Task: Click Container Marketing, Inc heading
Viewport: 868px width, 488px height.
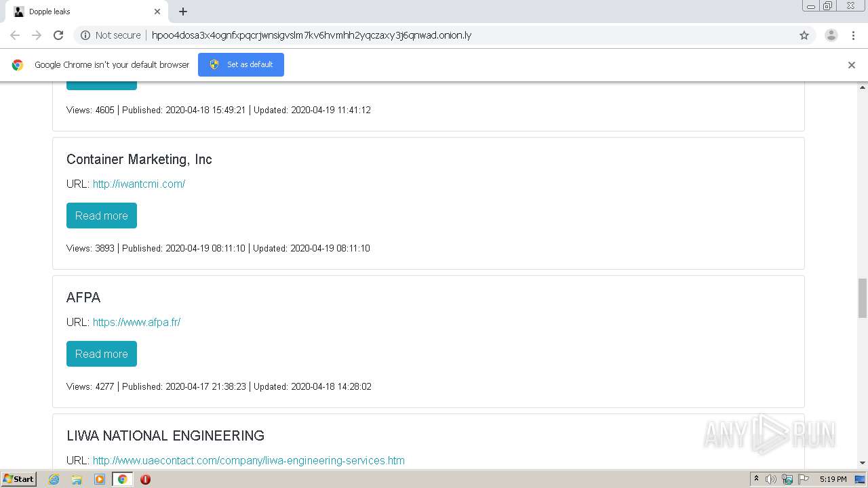Action: (x=139, y=159)
